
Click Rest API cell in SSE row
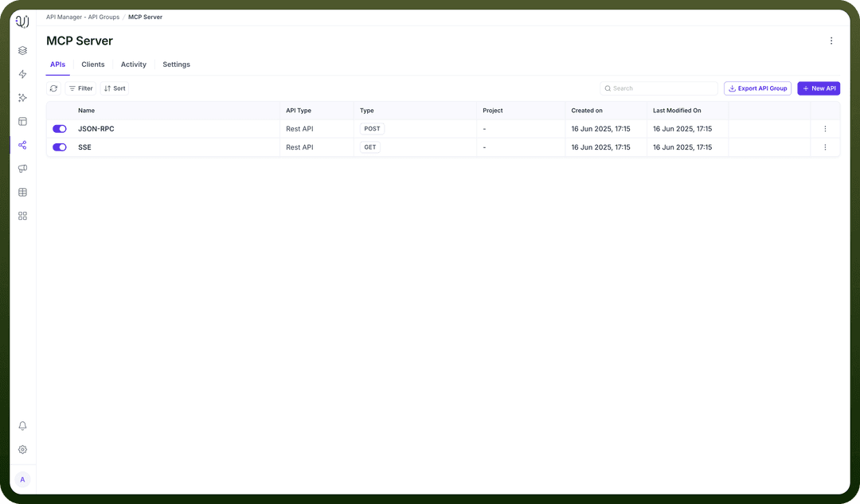point(299,147)
